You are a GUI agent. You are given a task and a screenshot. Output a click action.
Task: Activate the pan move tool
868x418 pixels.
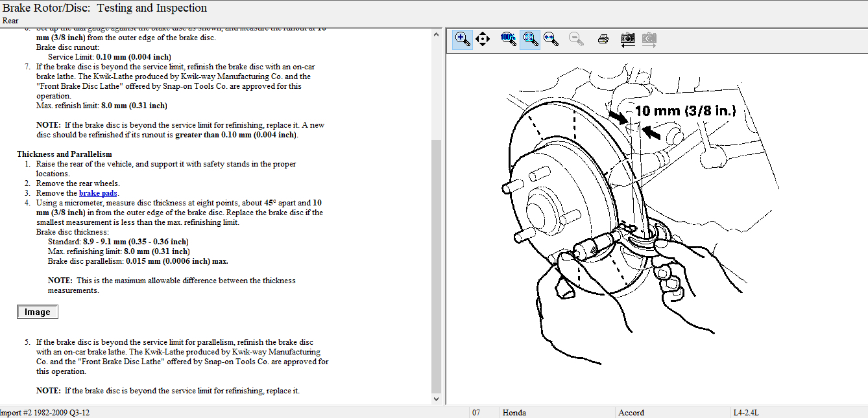pos(483,40)
